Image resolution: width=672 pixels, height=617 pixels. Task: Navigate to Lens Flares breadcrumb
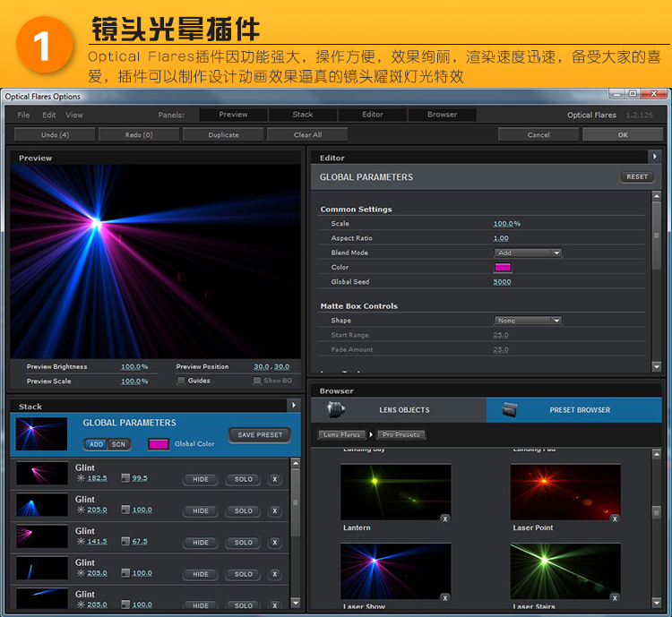pos(341,434)
